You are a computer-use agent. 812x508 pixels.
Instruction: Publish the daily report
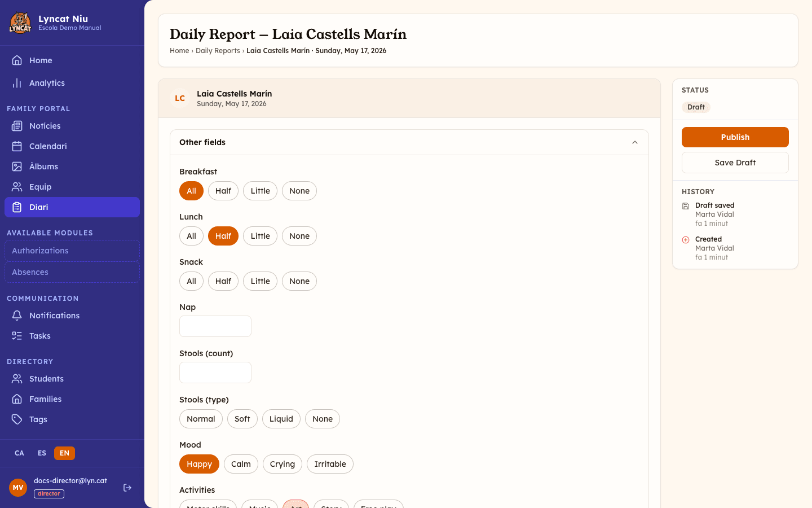tap(735, 137)
